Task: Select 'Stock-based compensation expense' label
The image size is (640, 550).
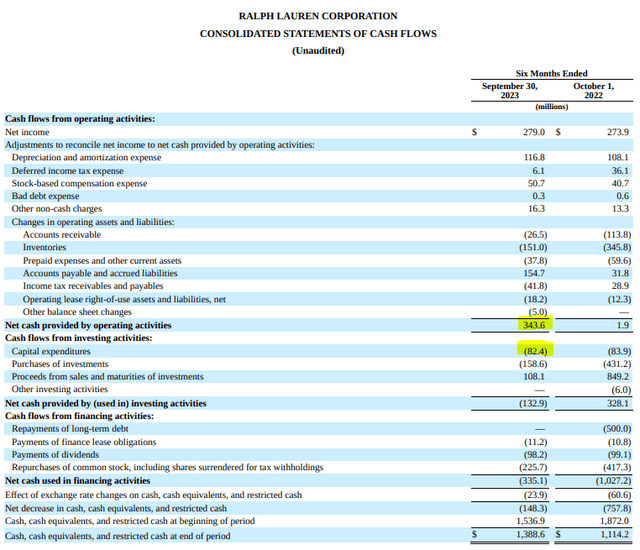Action: [x=79, y=184]
